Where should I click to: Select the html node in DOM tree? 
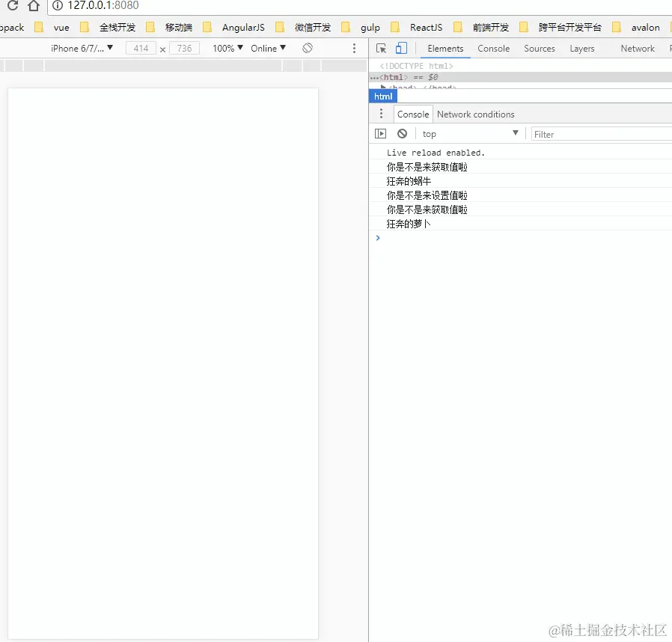point(520,77)
